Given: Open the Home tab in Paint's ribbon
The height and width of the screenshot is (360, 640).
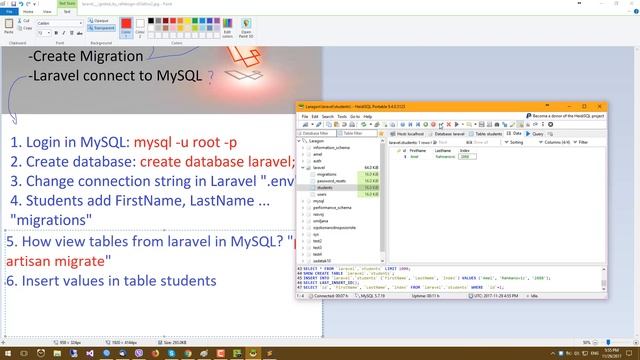Looking at the screenshot, I should tap(28, 12).
